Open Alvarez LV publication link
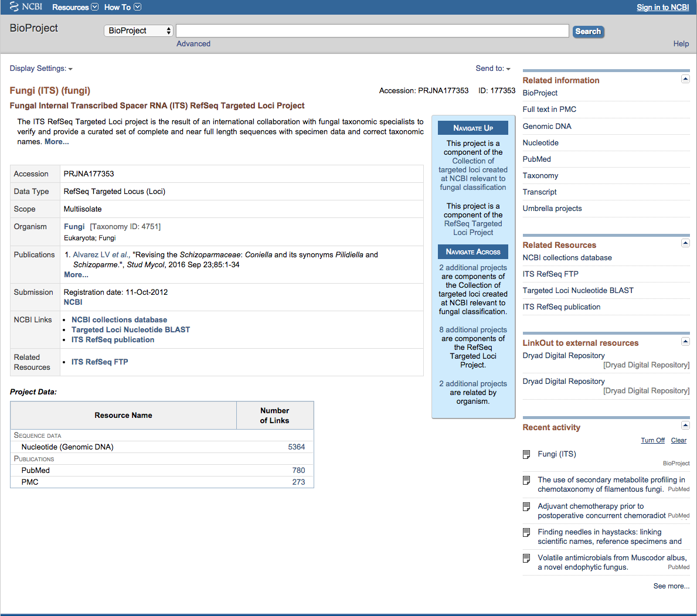This screenshot has width=697, height=616. tap(101, 255)
